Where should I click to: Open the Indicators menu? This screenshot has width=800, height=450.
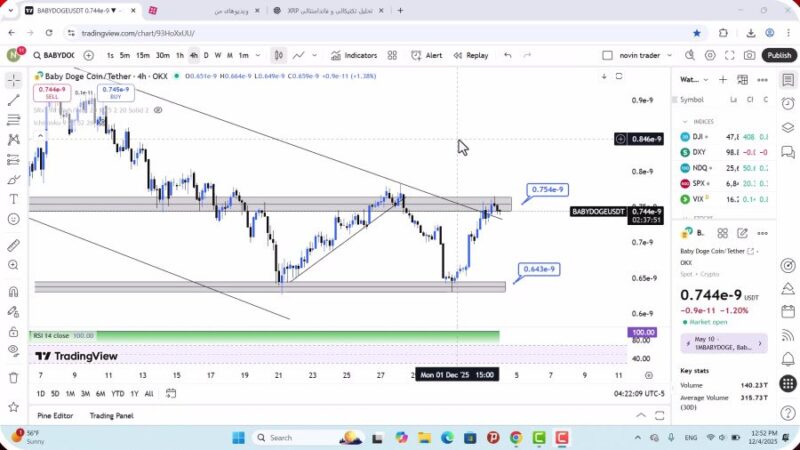355,55
